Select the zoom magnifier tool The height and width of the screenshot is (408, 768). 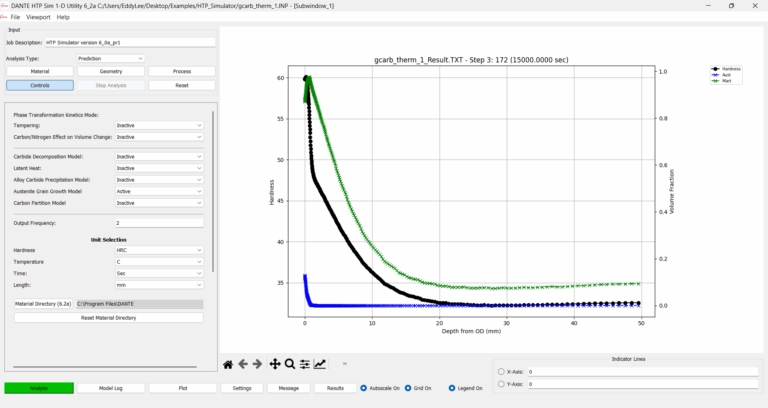[x=290, y=364]
